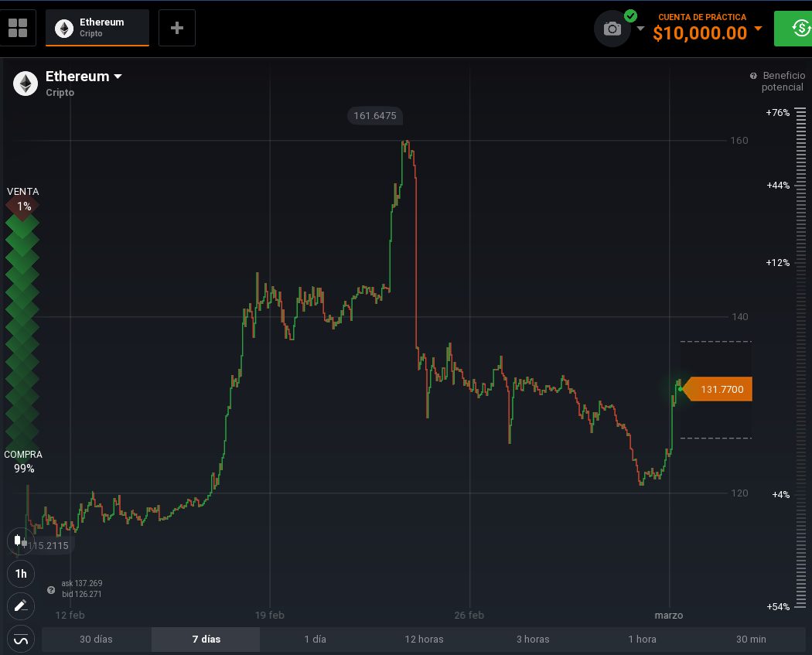
Task: Select the 1 día timeframe
Action: click(315, 640)
